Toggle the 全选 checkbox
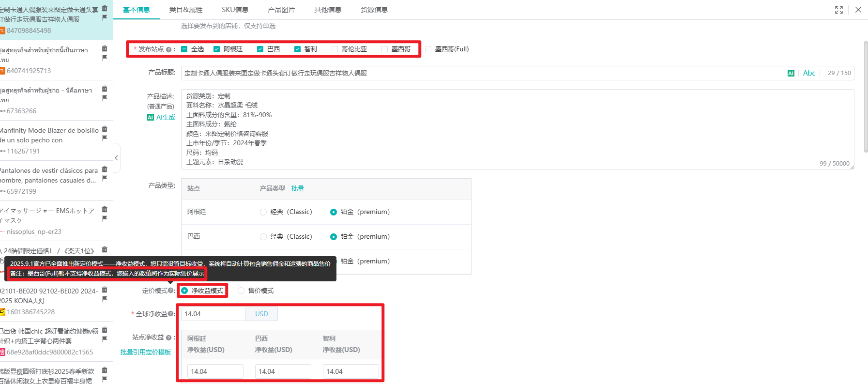The image size is (868, 384). click(x=184, y=49)
